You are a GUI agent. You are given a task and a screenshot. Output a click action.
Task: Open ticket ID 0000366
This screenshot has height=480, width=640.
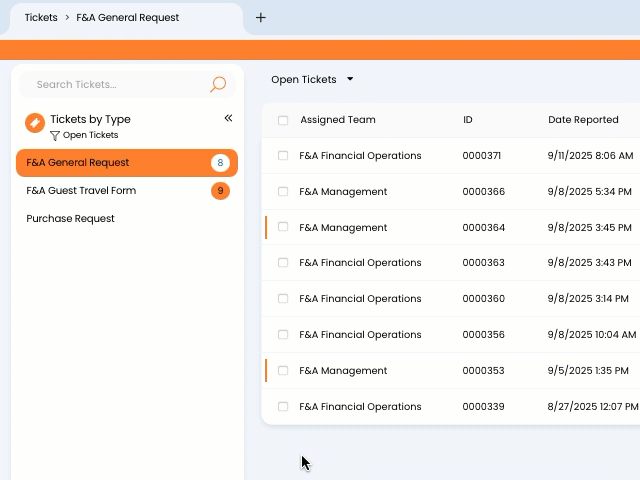(x=483, y=192)
